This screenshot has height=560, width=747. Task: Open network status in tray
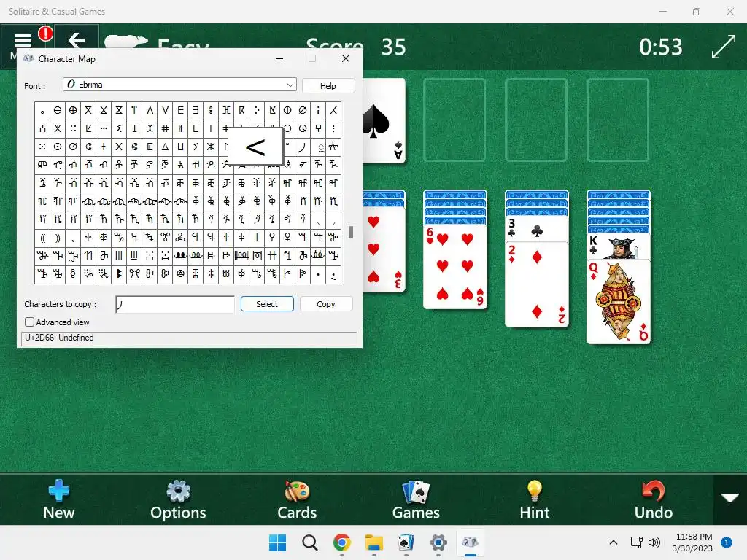(636, 542)
